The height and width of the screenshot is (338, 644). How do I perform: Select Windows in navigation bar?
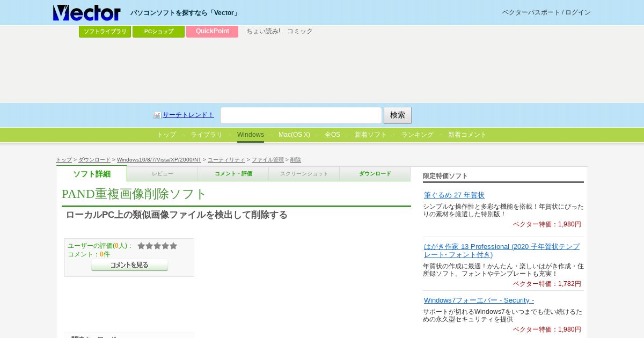pyautogui.click(x=251, y=135)
